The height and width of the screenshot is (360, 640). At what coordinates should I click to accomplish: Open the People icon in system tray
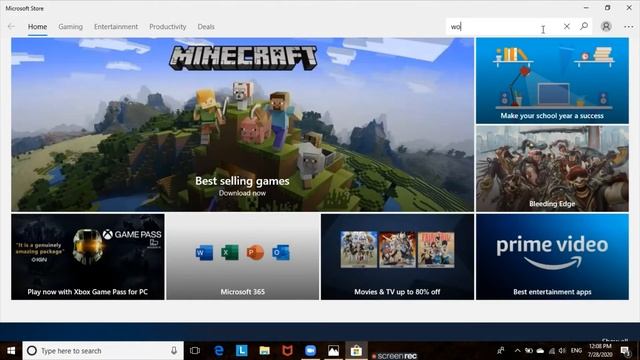(500, 351)
